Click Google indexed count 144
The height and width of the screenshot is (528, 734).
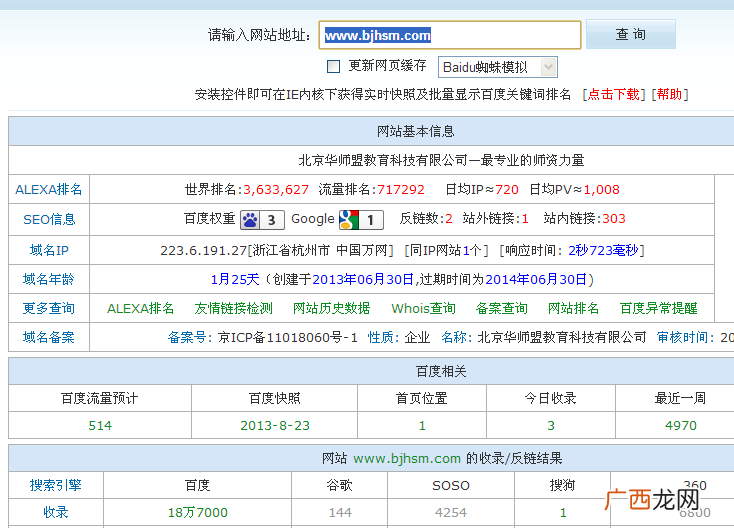coord(340,513)
